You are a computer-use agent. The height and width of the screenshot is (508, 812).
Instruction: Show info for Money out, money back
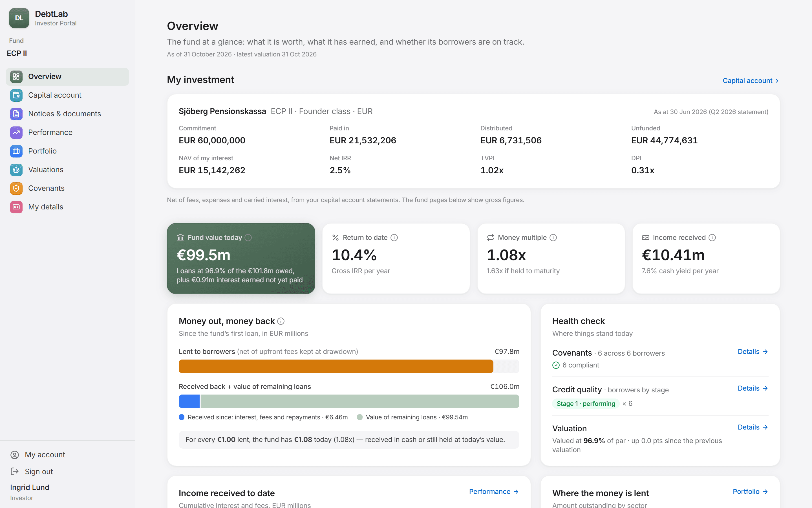click(x=281, y=321)
